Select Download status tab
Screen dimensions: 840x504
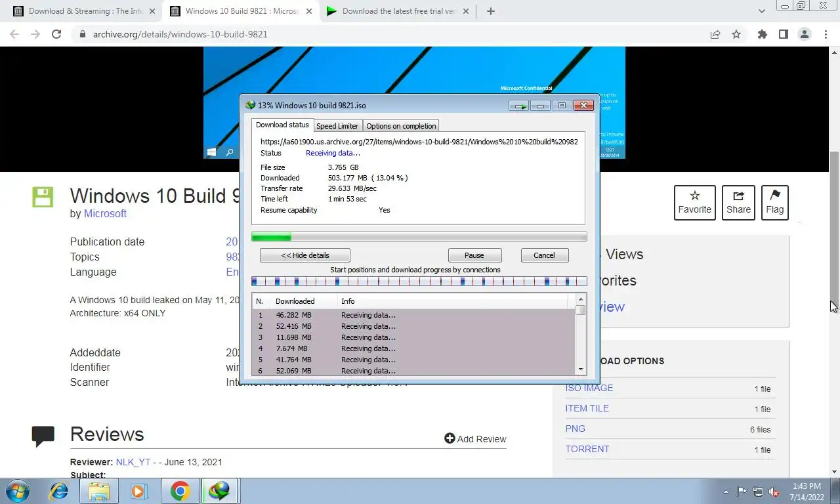tap(282, 125)
